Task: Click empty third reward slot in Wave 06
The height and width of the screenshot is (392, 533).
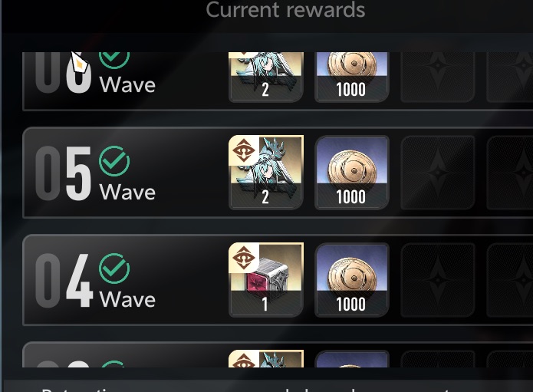Action: point(438,77)
